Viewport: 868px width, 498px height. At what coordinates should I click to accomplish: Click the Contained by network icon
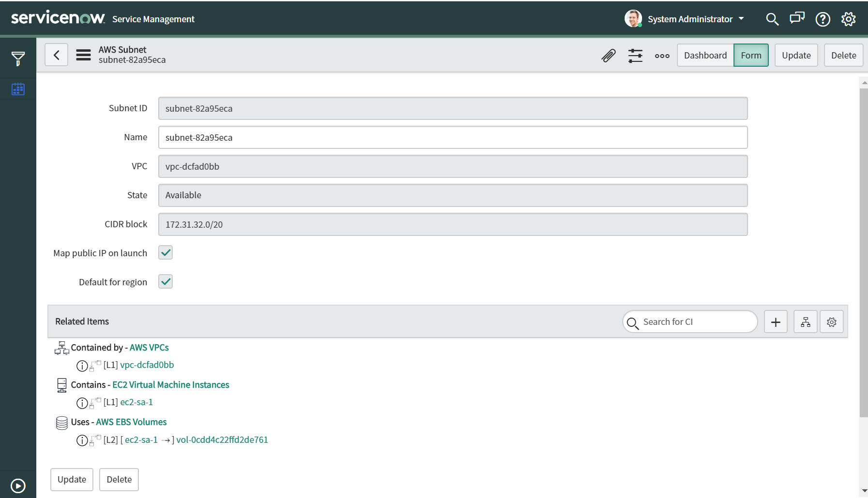62,348
